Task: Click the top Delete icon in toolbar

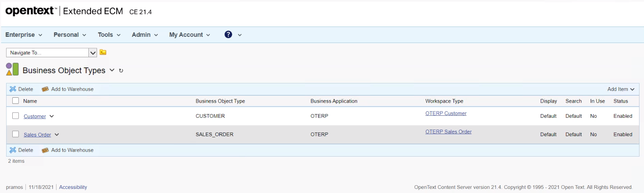Action: pos(13,89)
